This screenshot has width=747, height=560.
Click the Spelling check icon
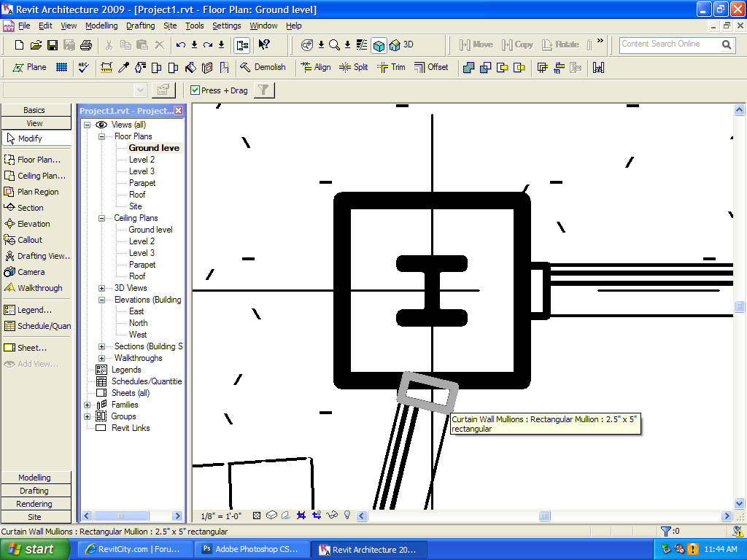point(83,67)
